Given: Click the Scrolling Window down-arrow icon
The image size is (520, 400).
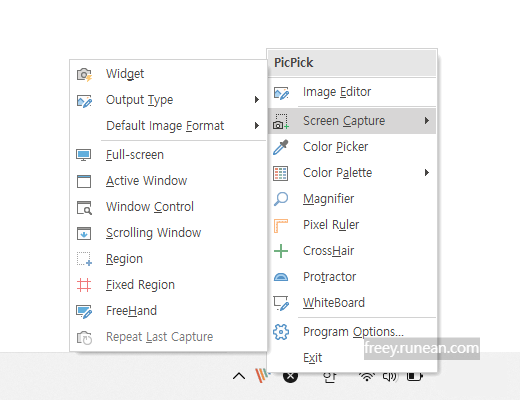Looking at the screenshot, I should (x=84, y=233).
